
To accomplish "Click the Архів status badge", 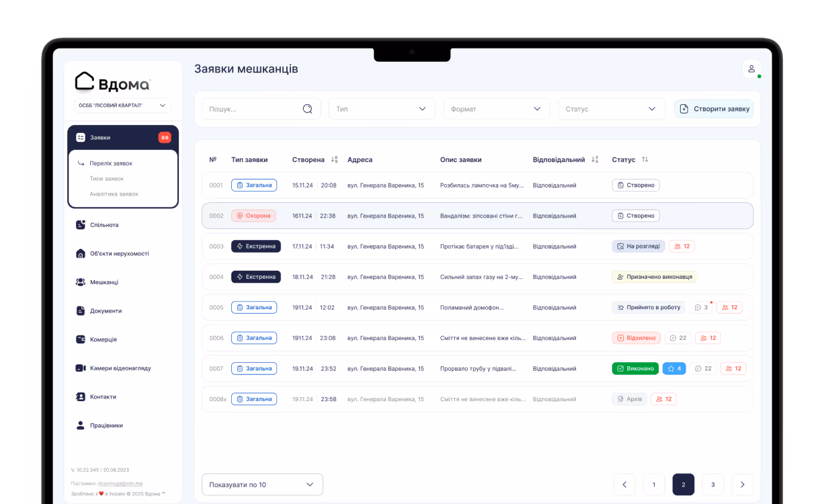I will pyautogui.click(x=629, y=399).
